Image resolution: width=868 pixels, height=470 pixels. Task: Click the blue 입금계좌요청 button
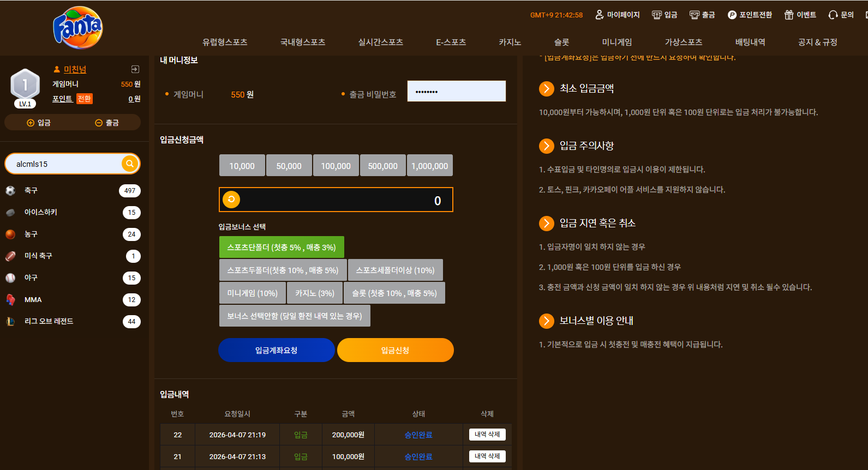(277, 350)
